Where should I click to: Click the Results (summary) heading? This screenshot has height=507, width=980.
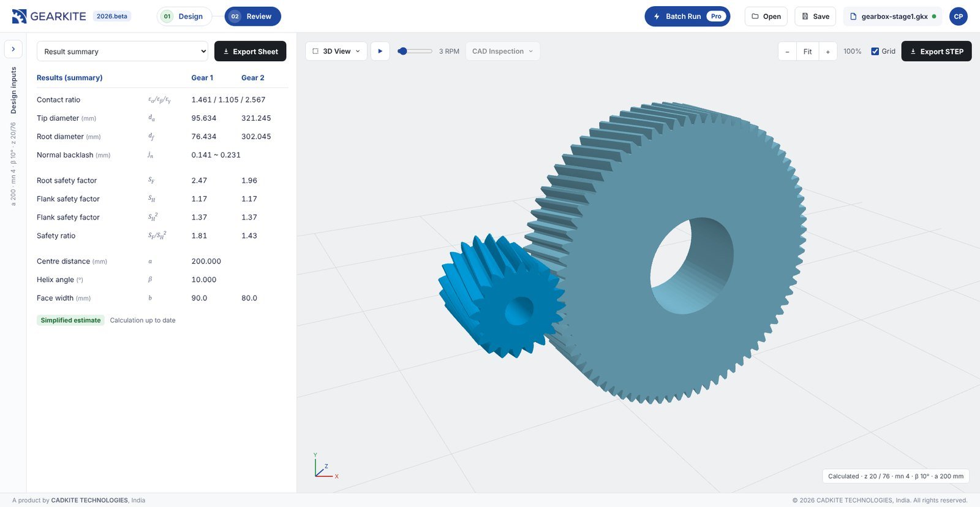coord(70,78)
